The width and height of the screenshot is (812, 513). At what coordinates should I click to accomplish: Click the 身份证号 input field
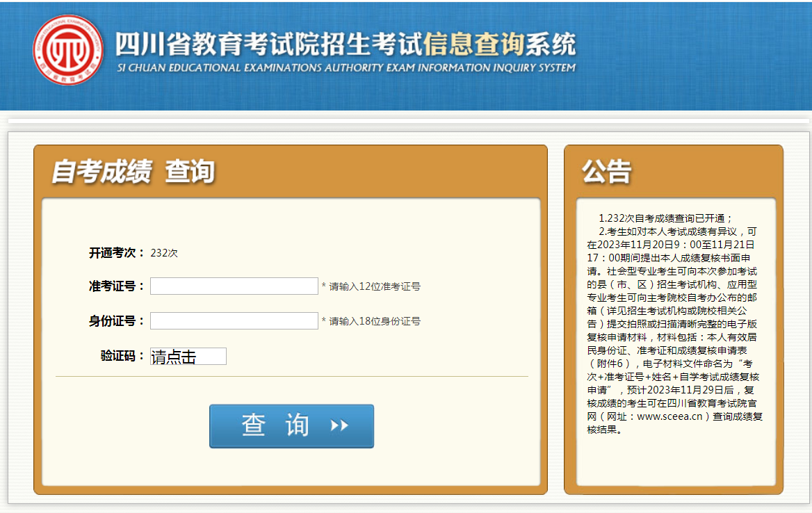pyautogui.click(x=234, y=320)
